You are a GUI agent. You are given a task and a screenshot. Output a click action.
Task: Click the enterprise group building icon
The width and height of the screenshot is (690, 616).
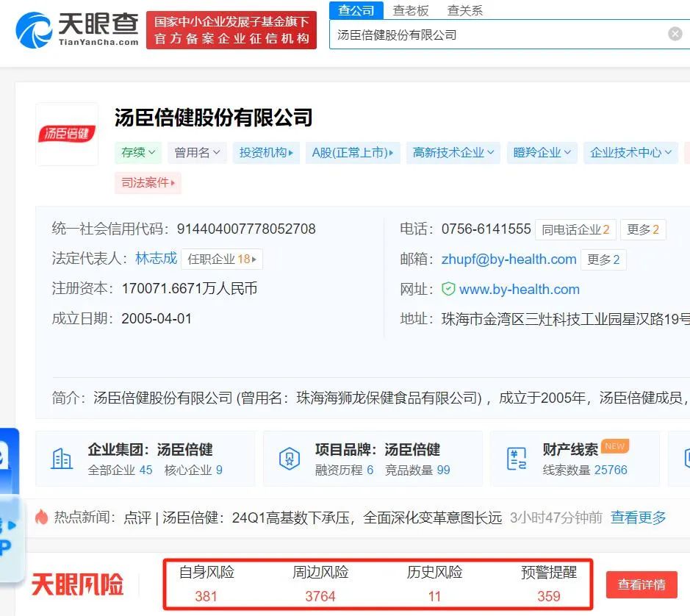pyautogui.click(x=62, y=459)
